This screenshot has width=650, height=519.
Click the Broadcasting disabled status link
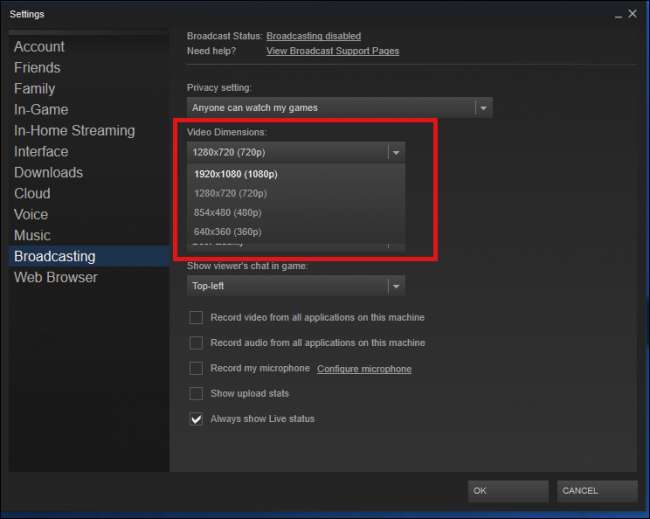pyautogui.click(x=313, y=36)
